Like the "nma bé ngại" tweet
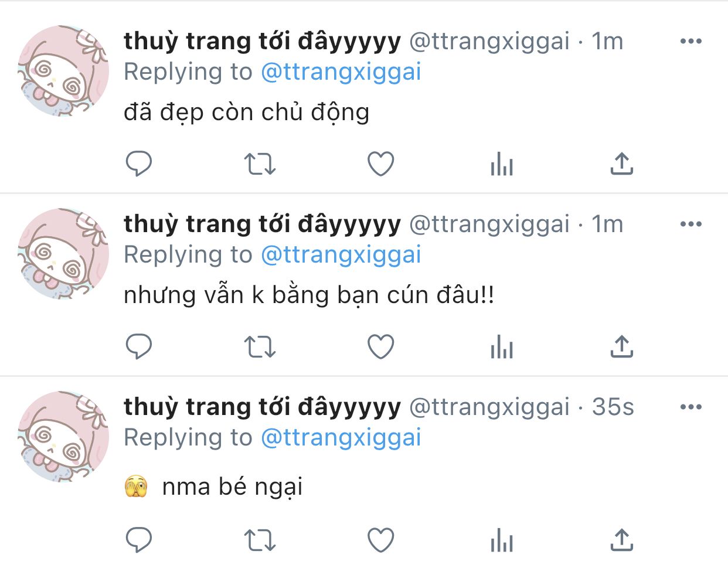The height and width of the screenshot is (568, 728). tap(380, 540)
